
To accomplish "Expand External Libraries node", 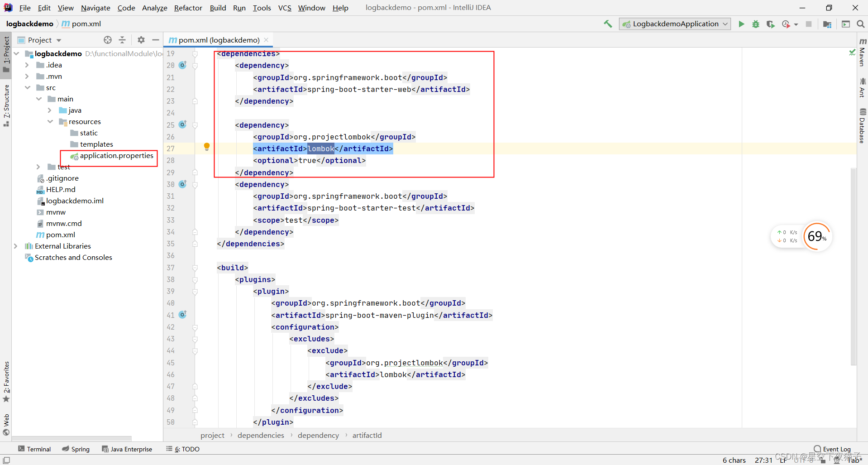I will click(16, 246).
